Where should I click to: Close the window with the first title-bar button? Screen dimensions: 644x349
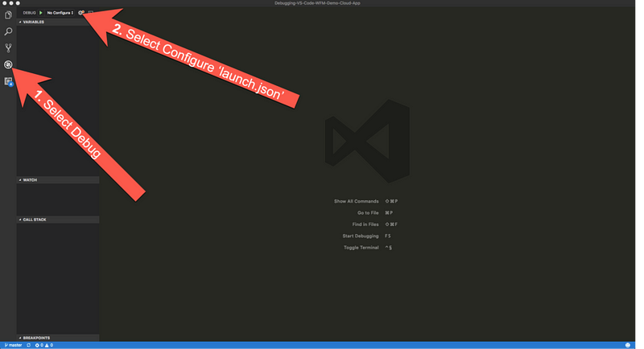[x=5, y=3]
